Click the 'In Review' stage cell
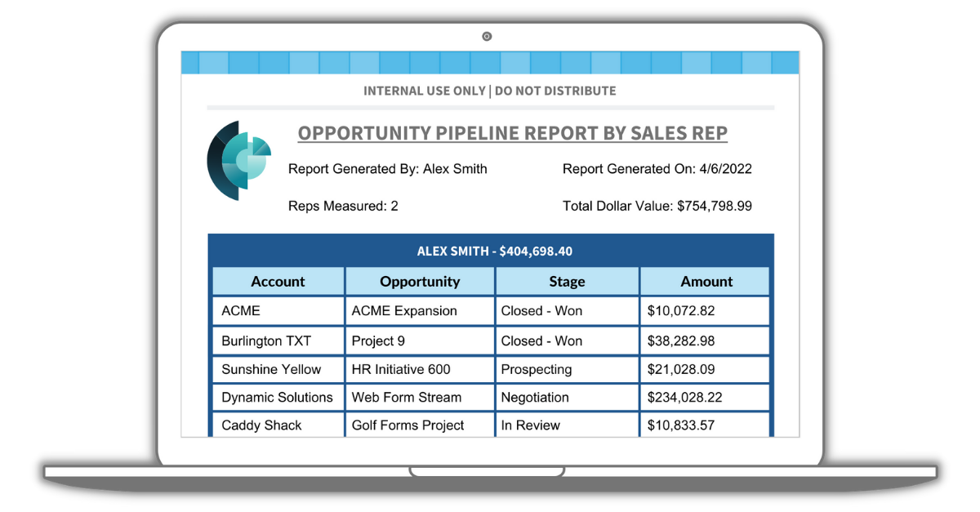Image resolution: width=980 pixels, height=512 pixels. 567,425
